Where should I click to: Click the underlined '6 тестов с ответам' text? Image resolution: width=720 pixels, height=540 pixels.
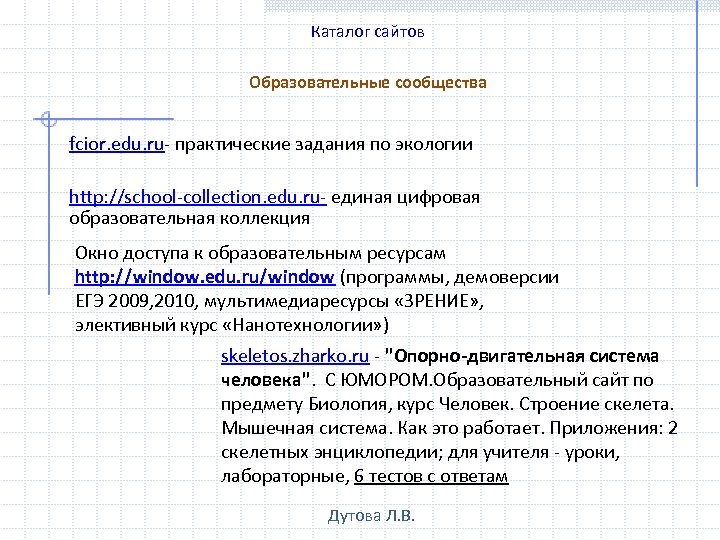click(431, 476)
